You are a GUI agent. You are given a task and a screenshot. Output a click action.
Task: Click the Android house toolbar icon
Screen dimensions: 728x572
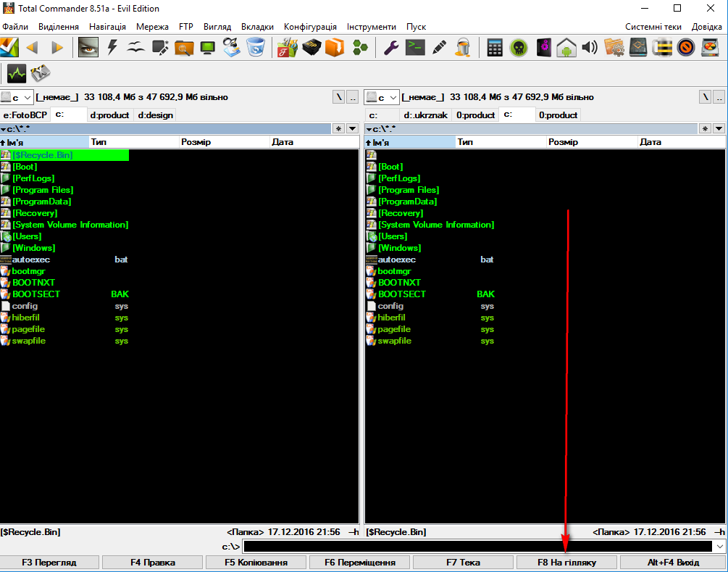coord(566,47)
